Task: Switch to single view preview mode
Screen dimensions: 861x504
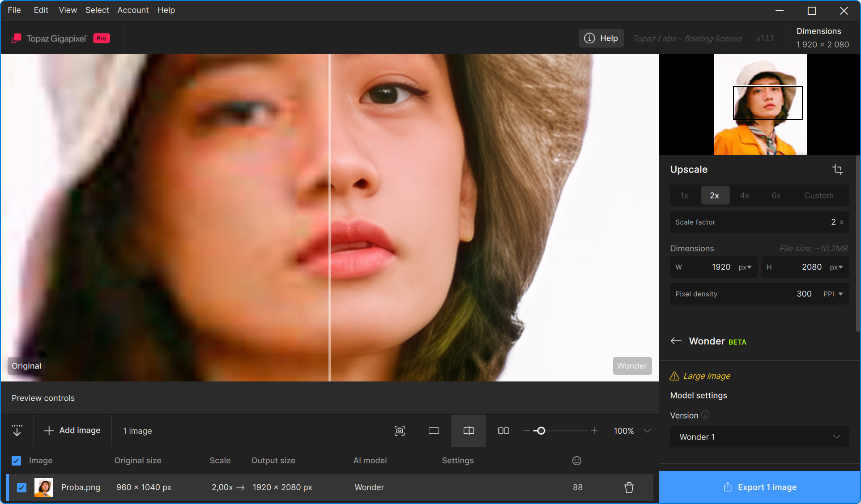Action: [x=434, y=431]
